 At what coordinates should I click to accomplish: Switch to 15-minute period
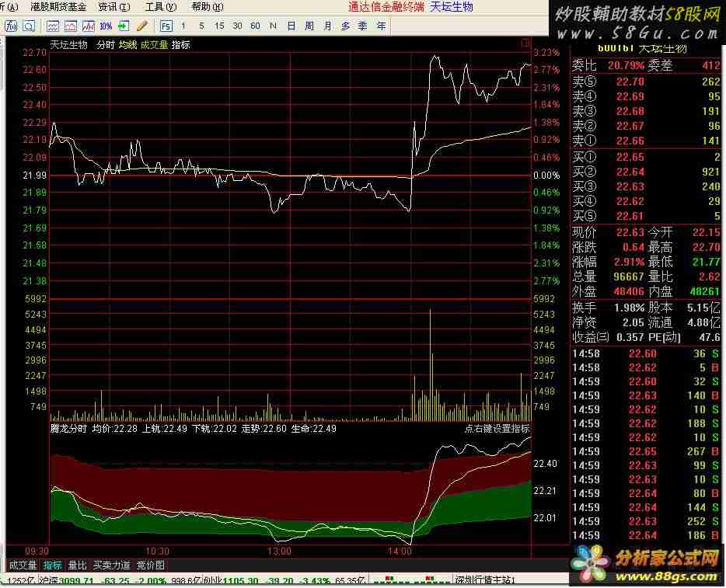pyautogui.click(x=219, y=26)
